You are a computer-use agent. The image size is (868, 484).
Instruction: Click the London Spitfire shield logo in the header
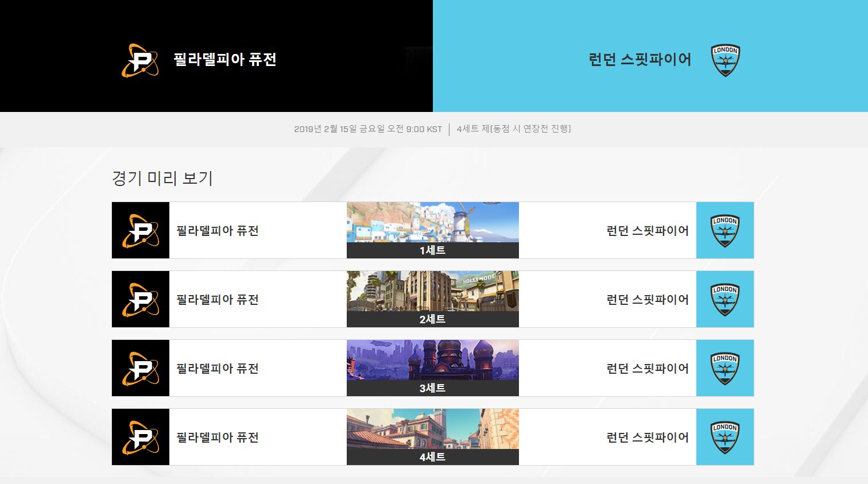click(726, 60)
